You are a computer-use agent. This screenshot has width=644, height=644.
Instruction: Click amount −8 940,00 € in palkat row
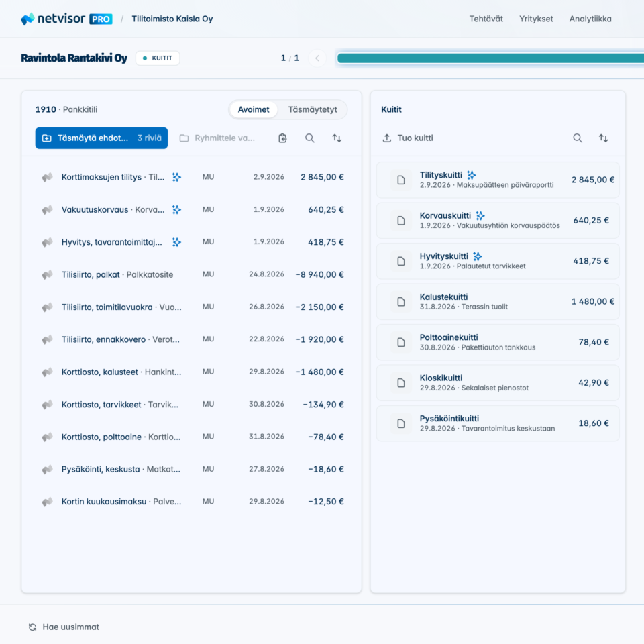pyautogui.click(x=319, y=274)
